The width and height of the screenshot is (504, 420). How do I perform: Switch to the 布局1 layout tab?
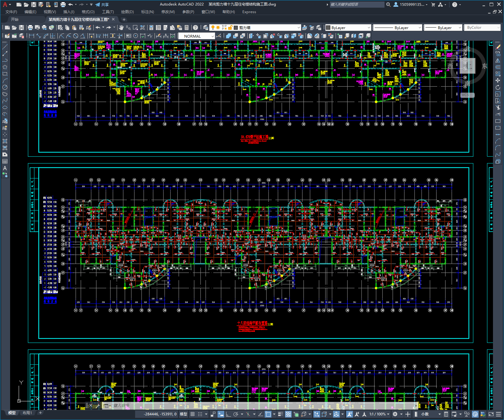(x=27, y=413)
